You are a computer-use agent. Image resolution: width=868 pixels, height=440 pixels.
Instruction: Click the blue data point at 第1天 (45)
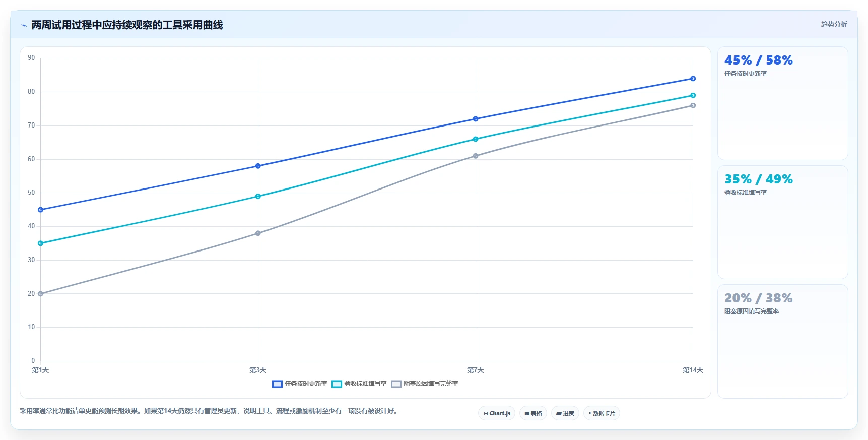pyautogui.click(x=40, y=210)
